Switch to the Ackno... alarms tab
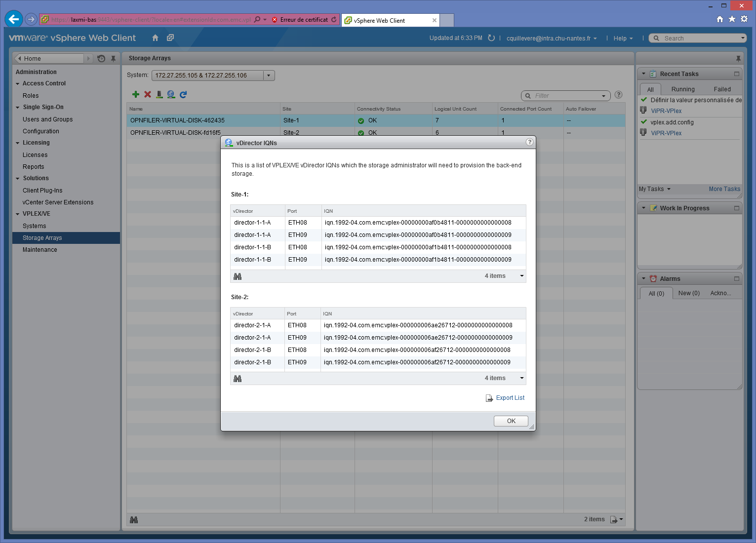 720,293
